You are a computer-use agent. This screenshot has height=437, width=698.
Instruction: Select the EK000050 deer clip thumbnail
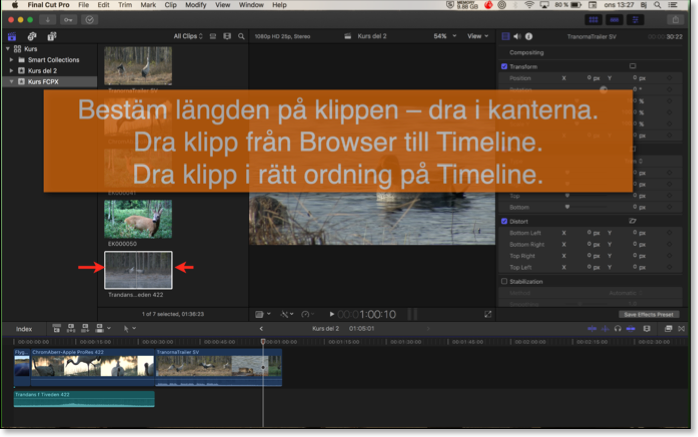tap(138, 219)
